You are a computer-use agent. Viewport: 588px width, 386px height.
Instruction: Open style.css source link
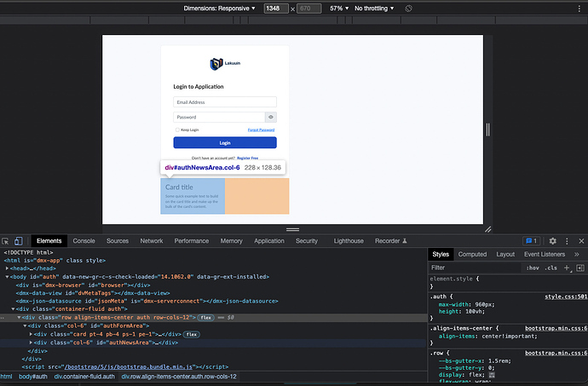point(566,297)
